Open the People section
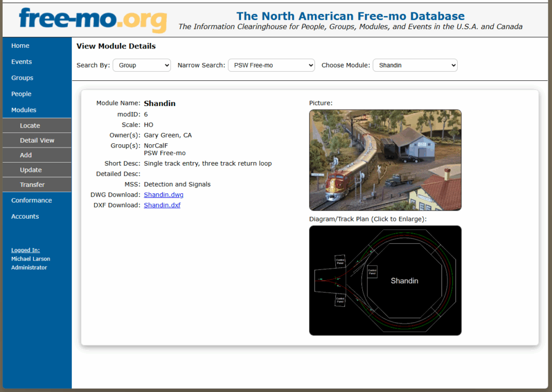This screenshot has height=392, width=552. (x=21, y=94)
